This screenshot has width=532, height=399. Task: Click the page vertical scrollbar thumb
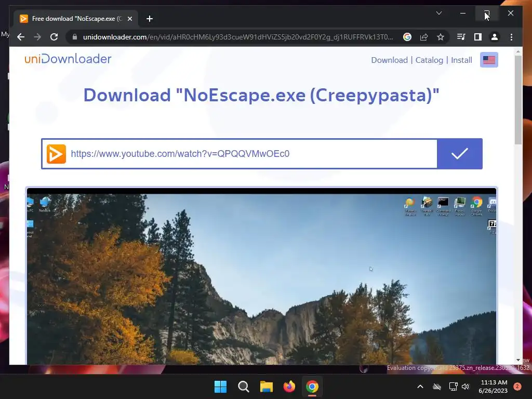tap(518, 100)
